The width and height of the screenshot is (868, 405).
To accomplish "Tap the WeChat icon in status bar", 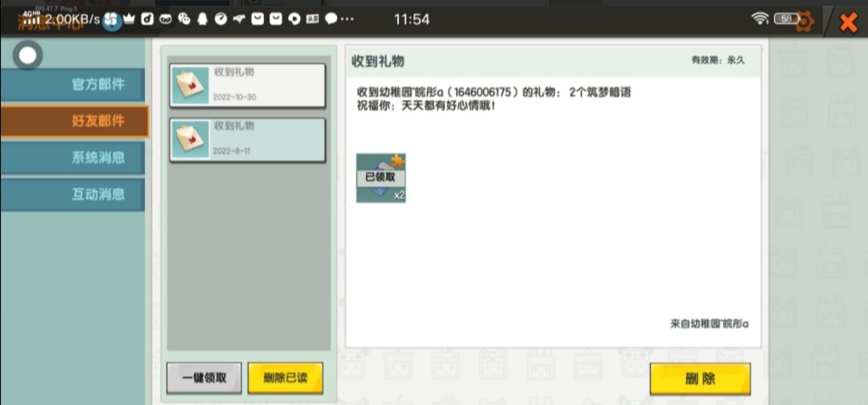I will (183, 19).
